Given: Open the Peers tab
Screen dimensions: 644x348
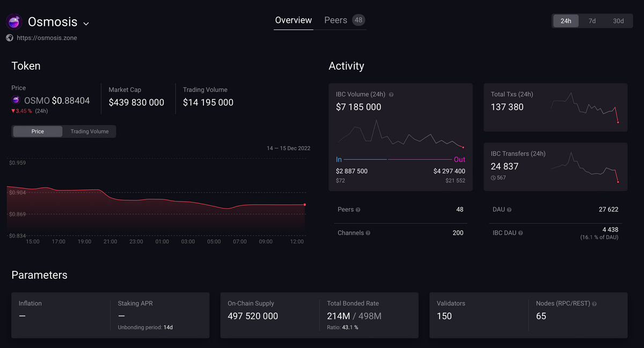Looking at the screenshot, I should (336, 20).
